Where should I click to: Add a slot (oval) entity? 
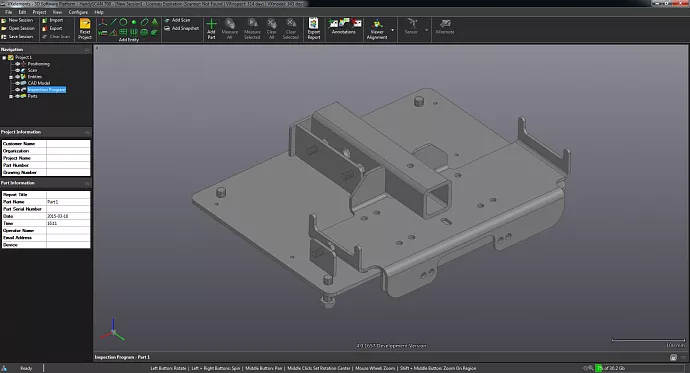(144, 22)
